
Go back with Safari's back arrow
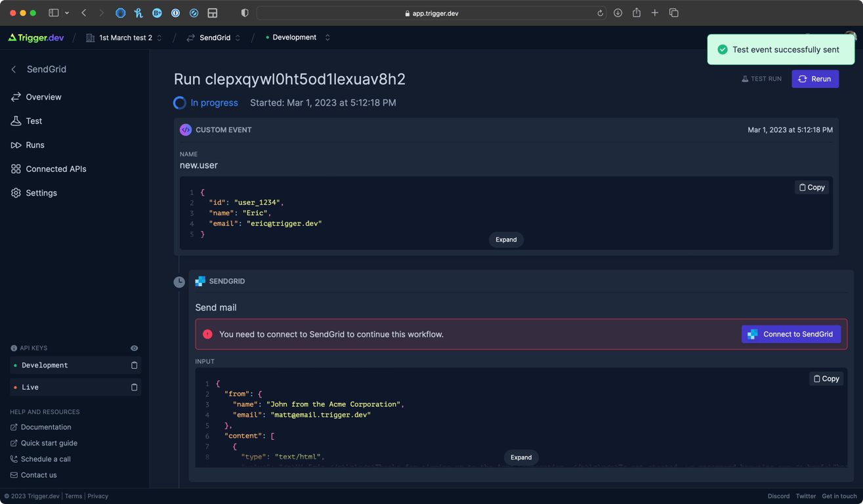pos(84,13)
